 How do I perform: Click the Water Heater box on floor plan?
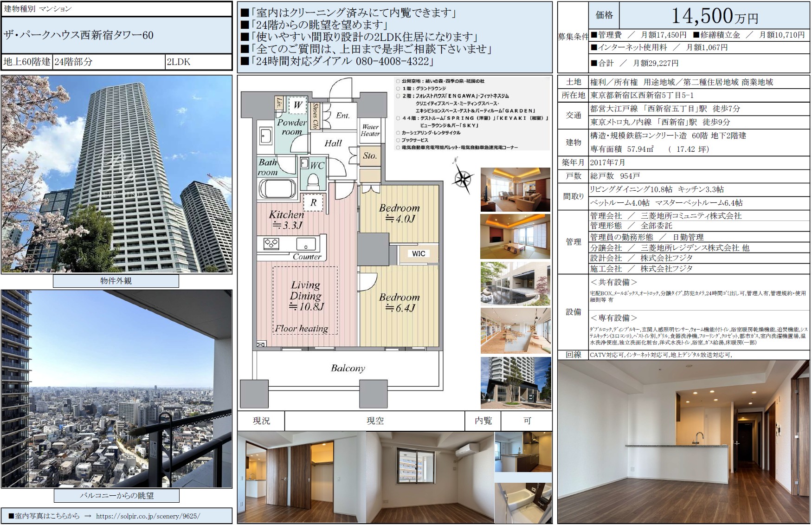click(x=370, y=130)
